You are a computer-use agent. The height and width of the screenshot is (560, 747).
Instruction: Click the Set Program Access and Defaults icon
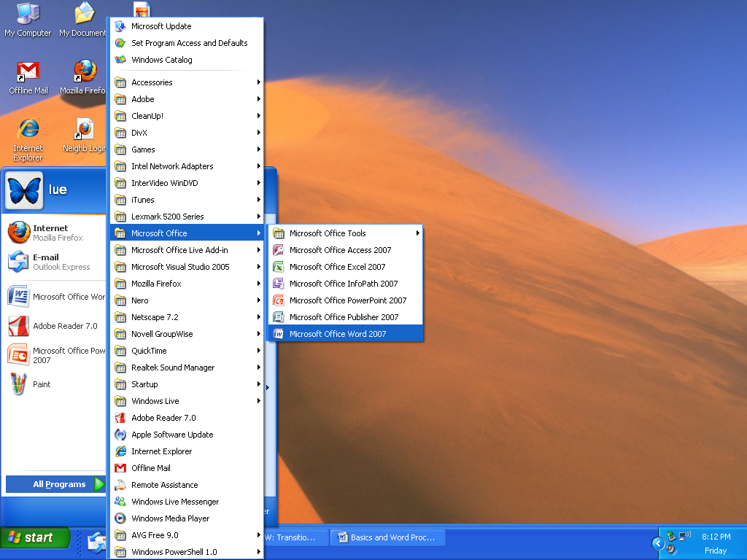point(120,43)
